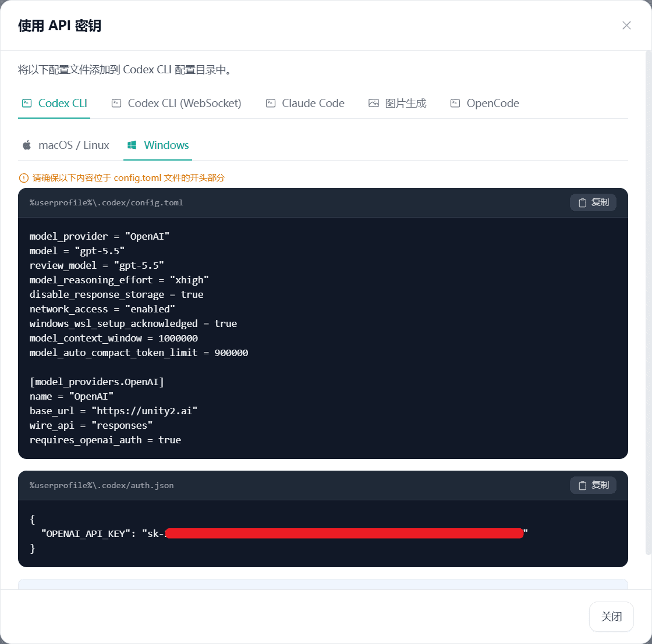Close the API key dialog with X

point(626,26)
